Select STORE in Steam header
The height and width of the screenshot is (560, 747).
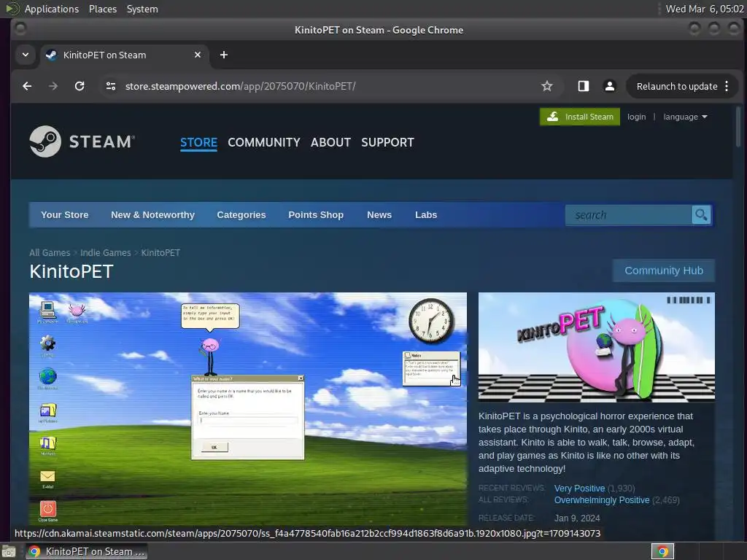(198, 142)
